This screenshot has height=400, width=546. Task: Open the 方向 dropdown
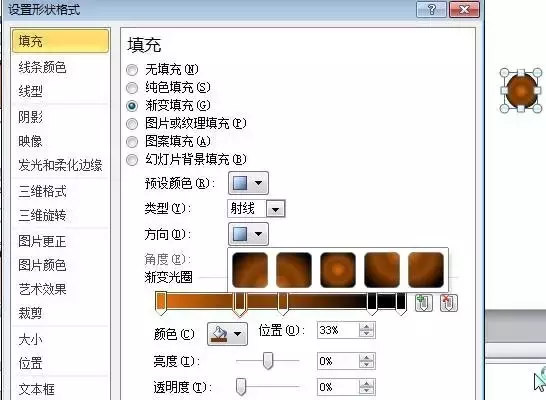(x=248, y=234)
